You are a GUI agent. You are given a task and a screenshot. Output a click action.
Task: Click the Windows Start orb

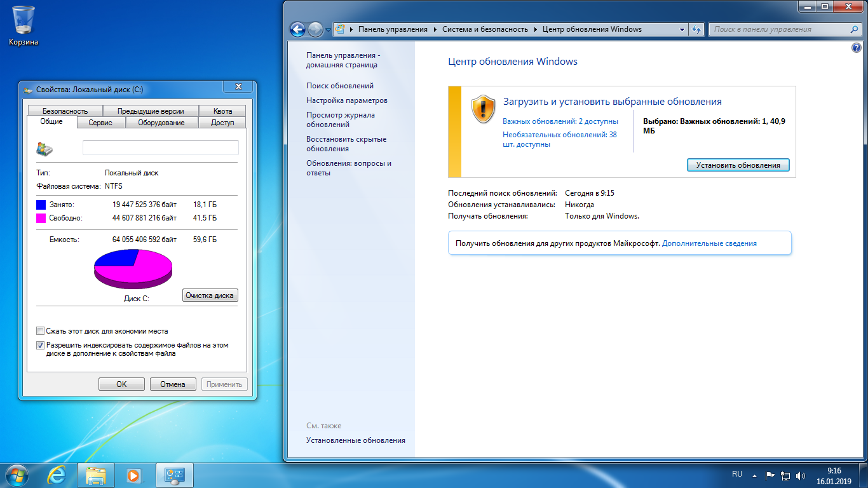[x=16, y=475]
